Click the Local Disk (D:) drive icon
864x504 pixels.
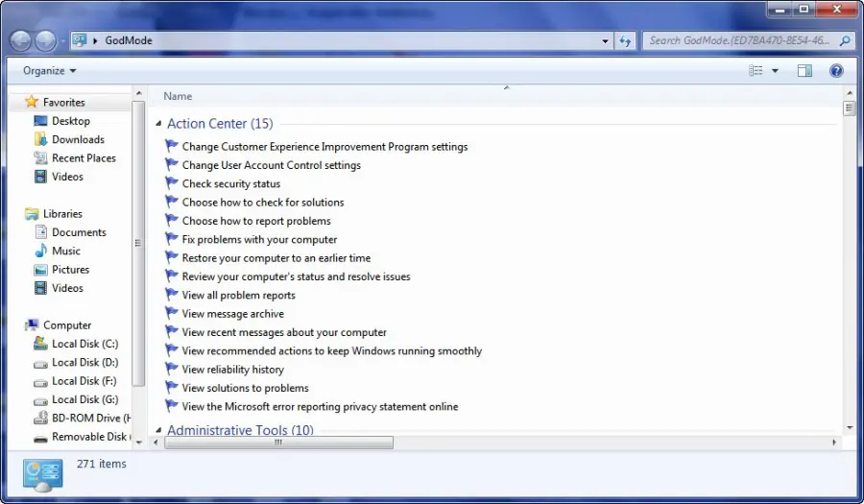click(40, 364)
